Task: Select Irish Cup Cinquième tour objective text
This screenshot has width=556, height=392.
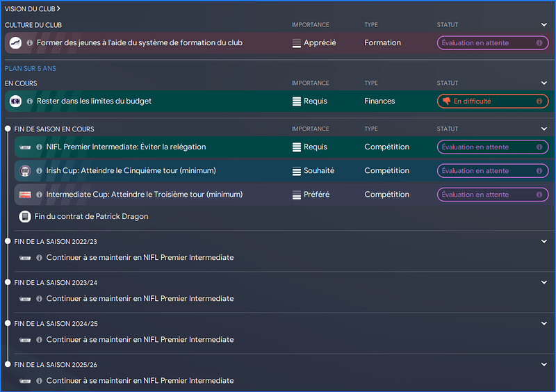Action: point(131,171)
